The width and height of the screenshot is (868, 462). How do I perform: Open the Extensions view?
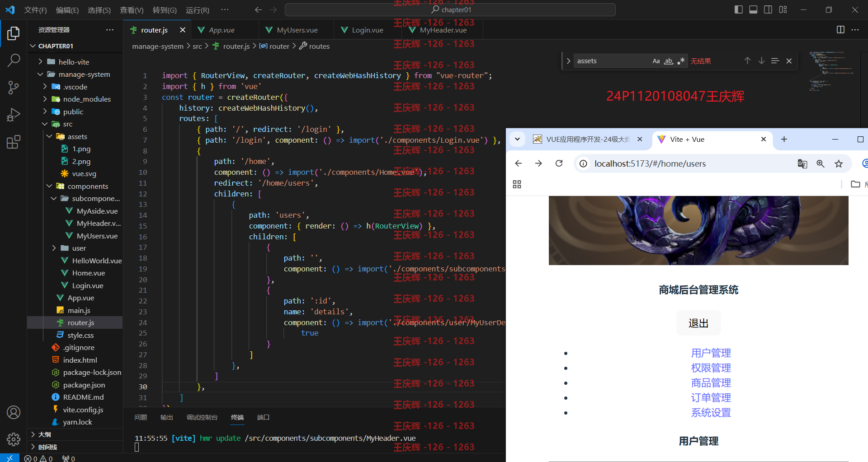14,142
